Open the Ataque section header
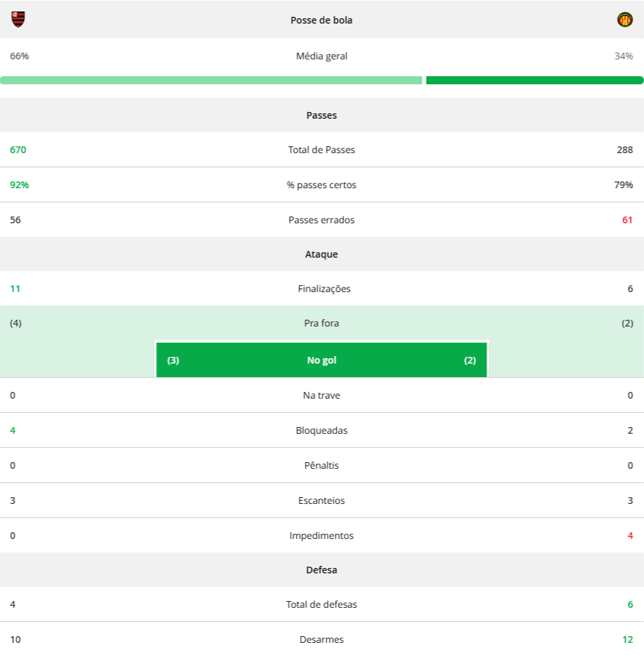Viewport: 644px width, 655px height. coord(322,254)
